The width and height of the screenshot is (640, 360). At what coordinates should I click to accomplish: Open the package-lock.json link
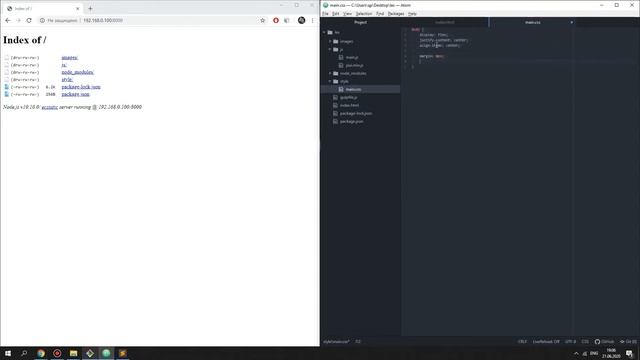click(x=81, y=87)
